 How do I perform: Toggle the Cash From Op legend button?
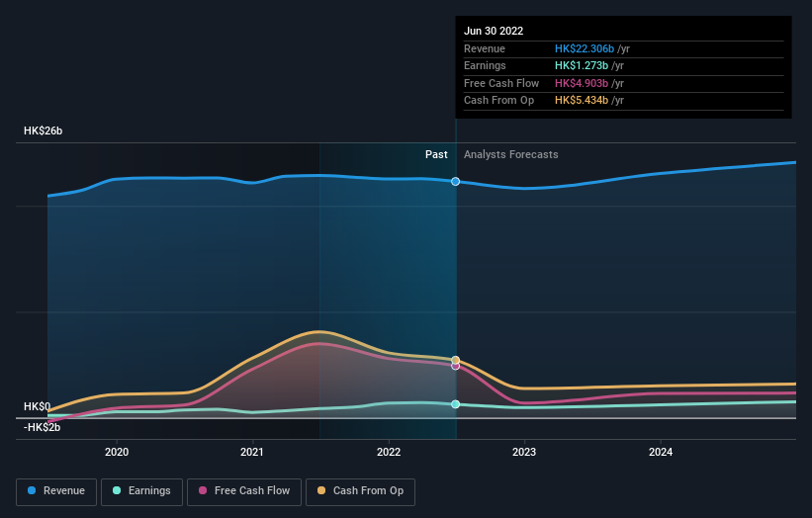(360, 491)
